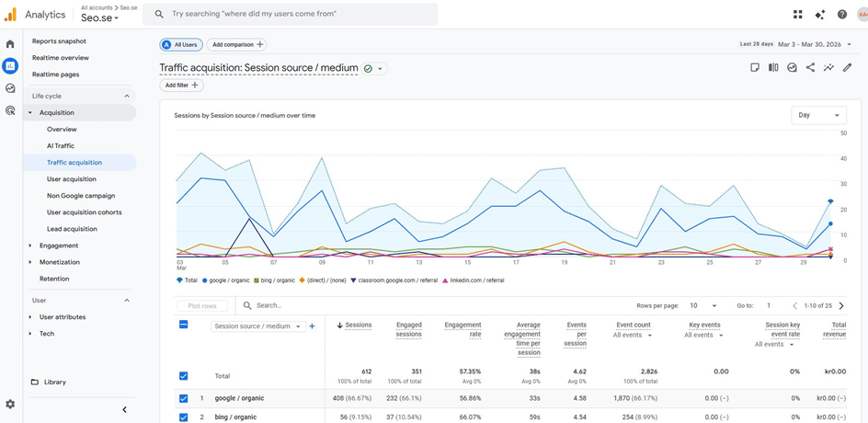The width and height of the screenshot is (868, 423).
Task: Open the Insights trend icon
Action: [x=828, y=67]
